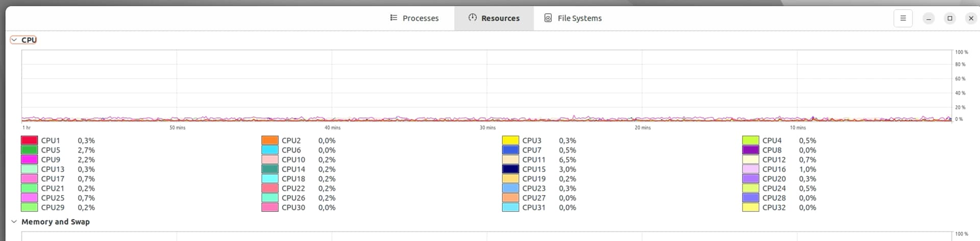Maximize the System Monitor window
The image size is (980, 241).
tap(950, 18)
